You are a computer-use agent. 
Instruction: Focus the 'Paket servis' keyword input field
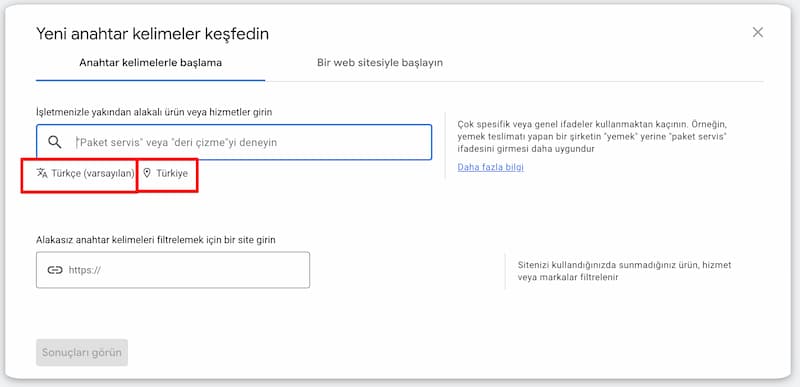[234, 142]
